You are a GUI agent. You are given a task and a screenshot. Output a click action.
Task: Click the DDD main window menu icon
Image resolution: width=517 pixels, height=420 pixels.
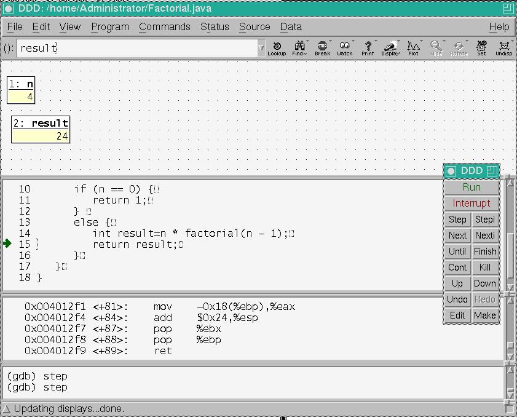[x=8, y=9]
